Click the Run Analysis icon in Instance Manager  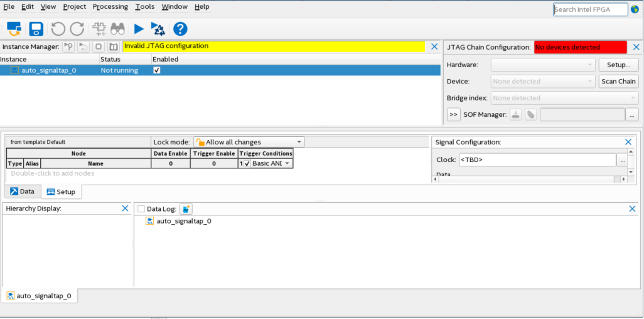68,46
